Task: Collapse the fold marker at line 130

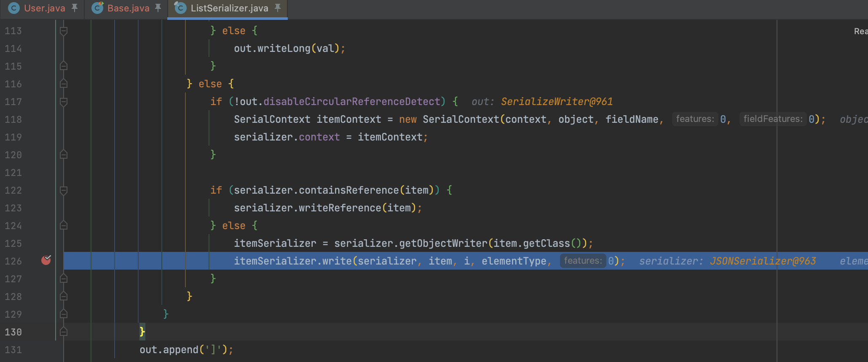Action: click(x=64, y=332)
